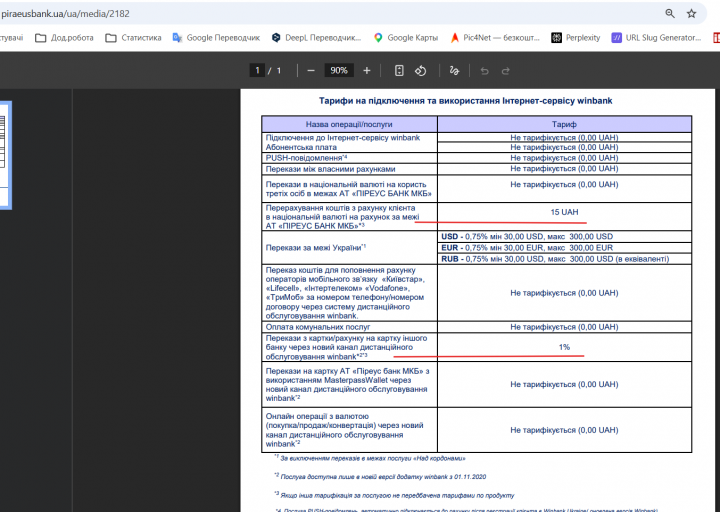Open URL Slug Generator bookmark
Screen dimensions: 720x512
(657, 38)
